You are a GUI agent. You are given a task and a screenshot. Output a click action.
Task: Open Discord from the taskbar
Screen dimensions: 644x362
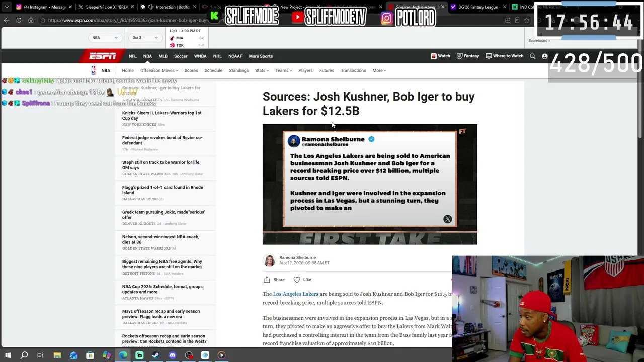[x=172, y=355]
